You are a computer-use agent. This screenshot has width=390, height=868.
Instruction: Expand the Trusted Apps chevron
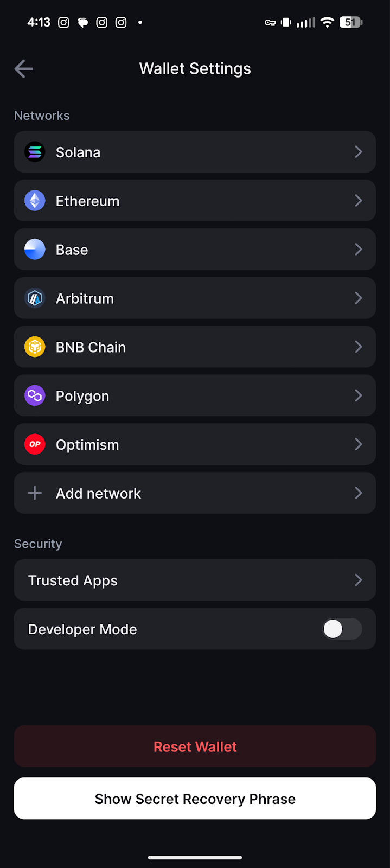[x=359, y=580]
